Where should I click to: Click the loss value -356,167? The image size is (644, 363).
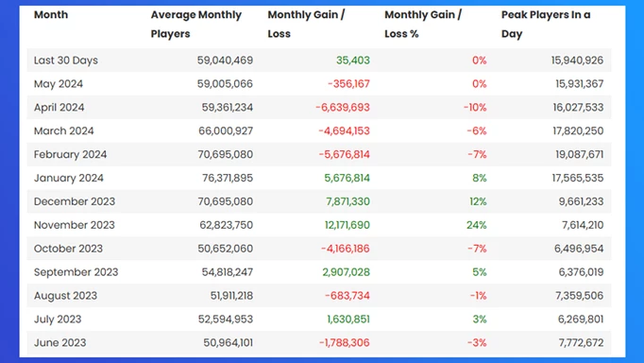pyautogui.click(x=348, y=84)
